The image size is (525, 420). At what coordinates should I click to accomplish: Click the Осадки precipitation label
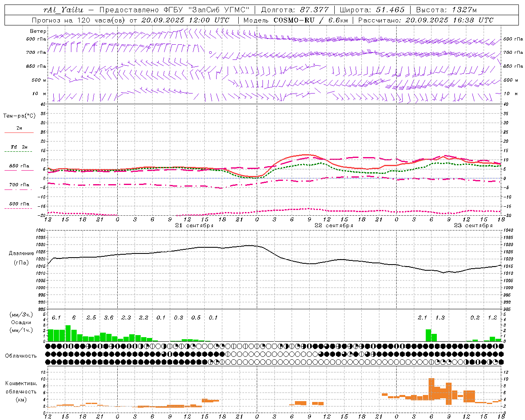tap(21, 322)
